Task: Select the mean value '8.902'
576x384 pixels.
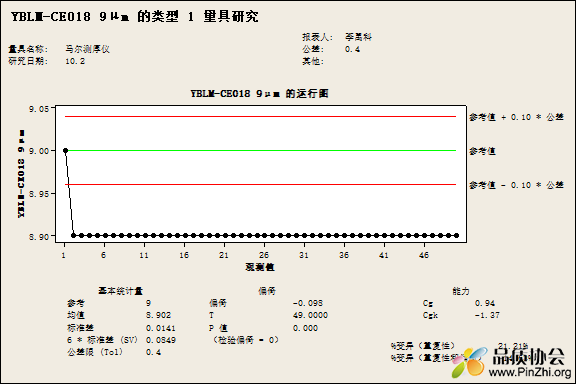Action: point(159,315)
